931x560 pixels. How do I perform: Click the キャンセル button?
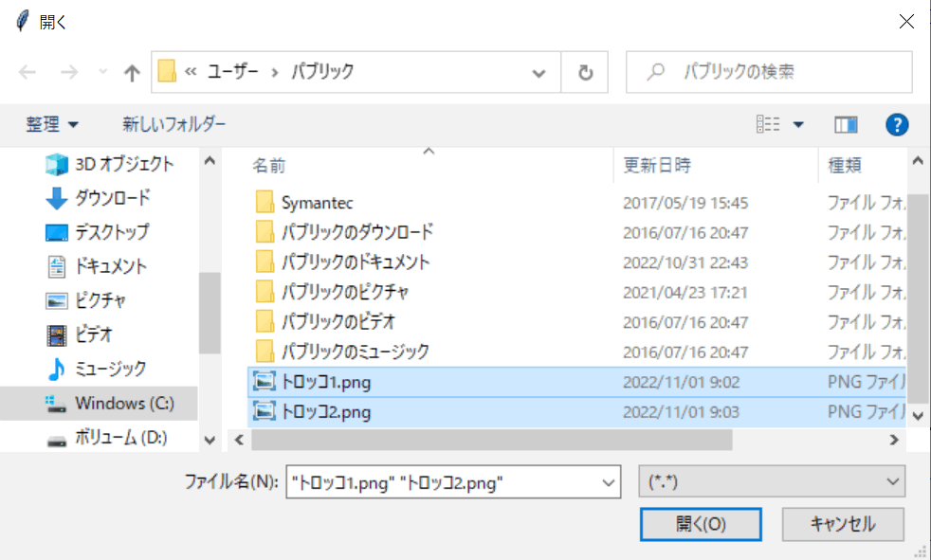pyautogui.click(x=843, y=524)
